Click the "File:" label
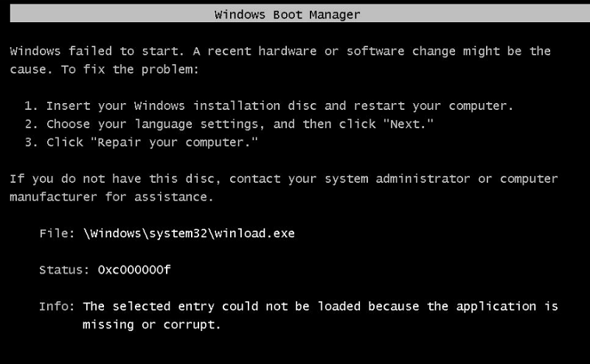This screenshot has width=590, height=364. pyautogui.click(x=58, y=233)
